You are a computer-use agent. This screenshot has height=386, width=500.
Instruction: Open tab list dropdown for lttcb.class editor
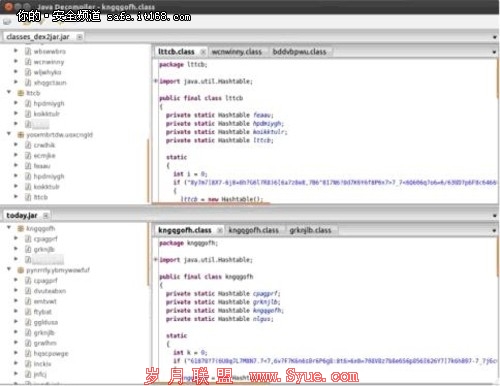(x=494, y=52)
